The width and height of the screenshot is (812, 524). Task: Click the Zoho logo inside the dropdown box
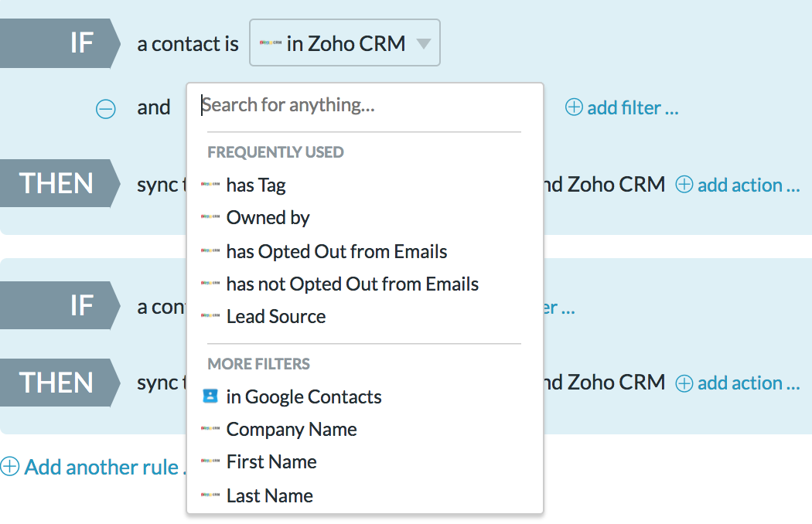pos(271,43)
